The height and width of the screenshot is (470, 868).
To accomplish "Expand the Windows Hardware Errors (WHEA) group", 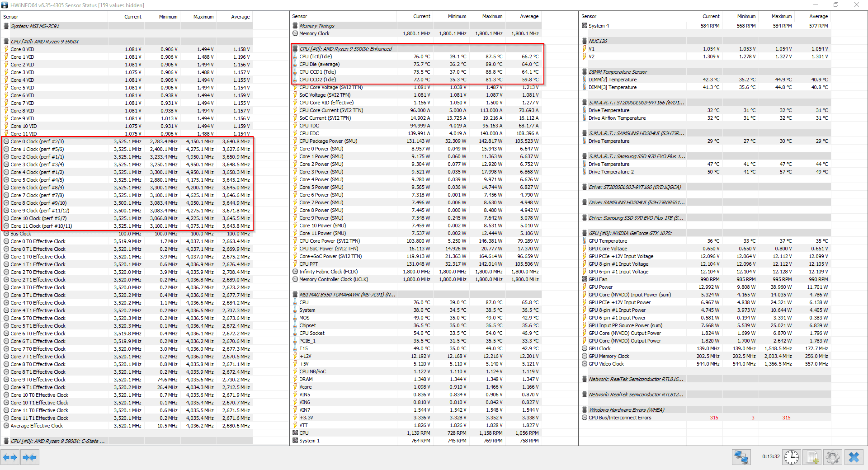I will [585, 410].
